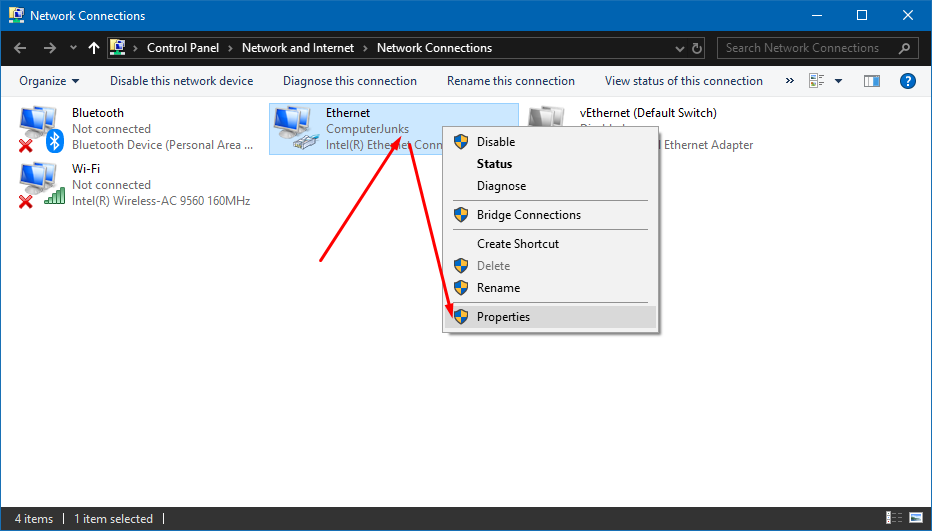
Task: Click View status of this connection
Action: [684, 81]
